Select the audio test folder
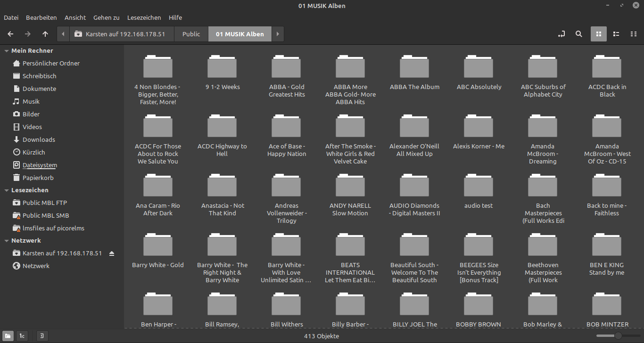Viewport: 644px width, 343px height. click(479, 192)
